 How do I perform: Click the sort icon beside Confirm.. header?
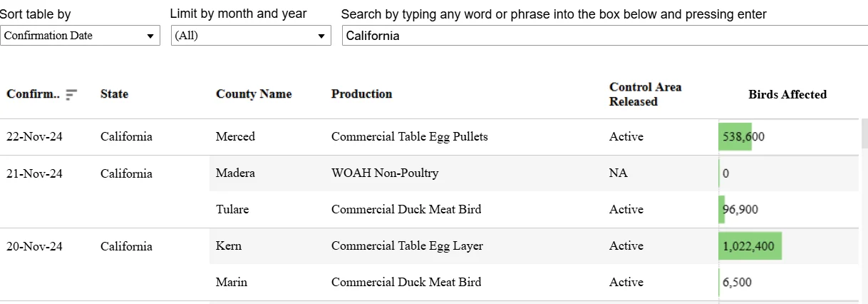coord(71,94)
